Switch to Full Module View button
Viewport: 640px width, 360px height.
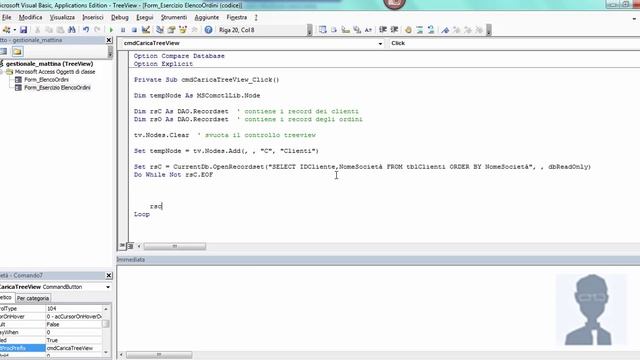[130, 246]
